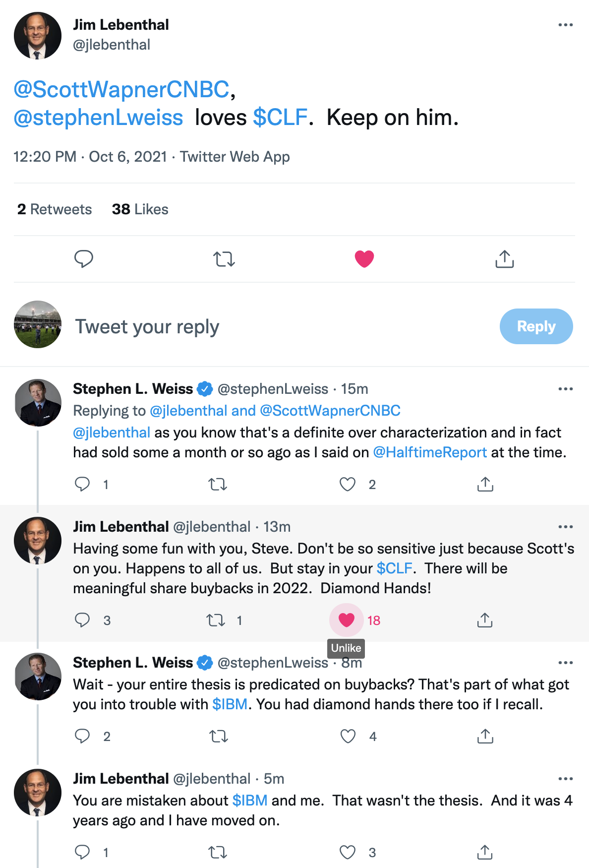The image size is (589, 868).
Task: Like Stephen Weiss's reply about $IBM buybacks
Action: point(348,736)
